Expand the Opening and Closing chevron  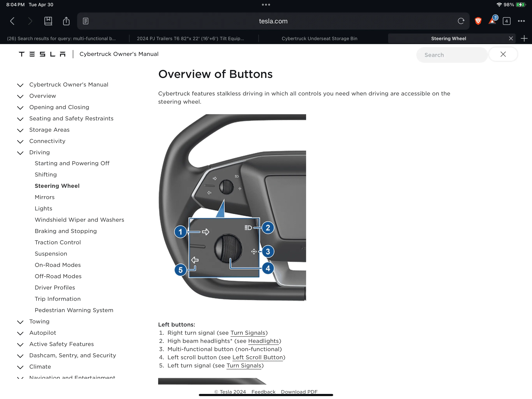[20, 108]
